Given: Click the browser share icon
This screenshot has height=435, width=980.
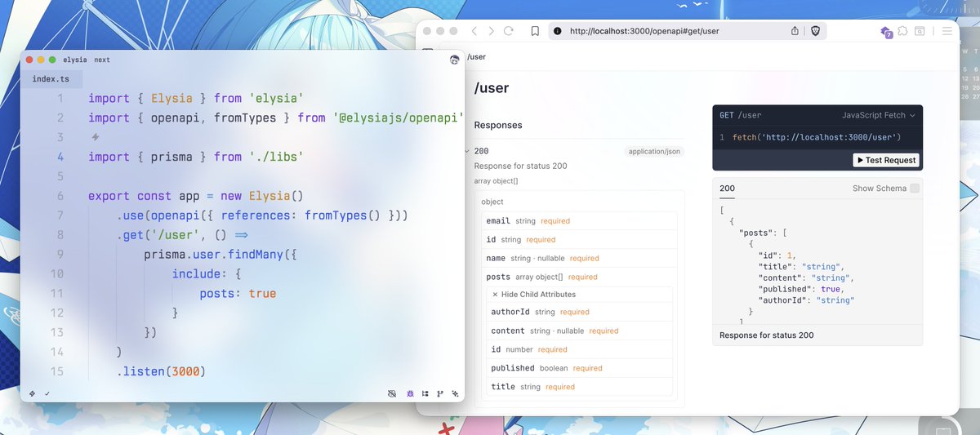Looking at the screenshot, I should (795, 31).
